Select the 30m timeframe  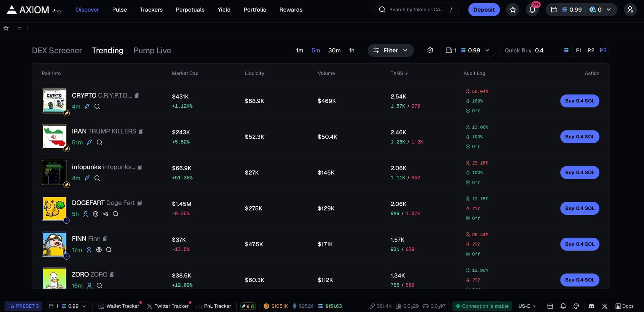pos(334,50)
